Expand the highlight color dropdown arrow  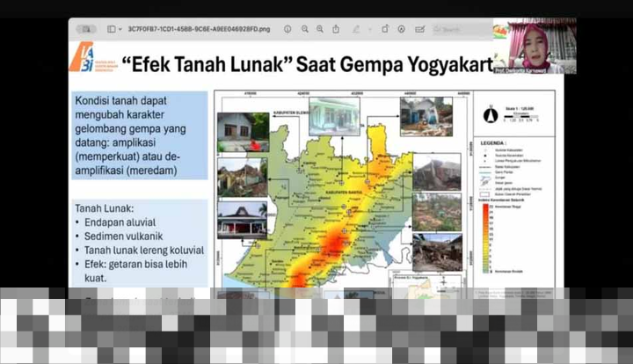tap(368, 29)
